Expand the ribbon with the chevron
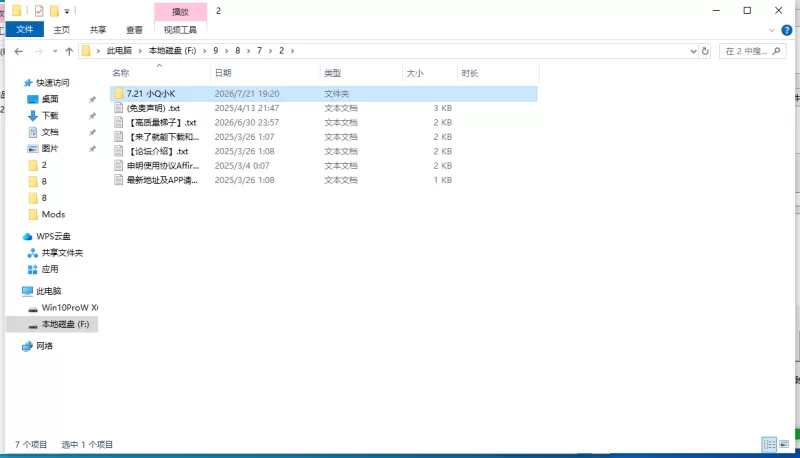800x458 pixels. click(x=771, y=30)
